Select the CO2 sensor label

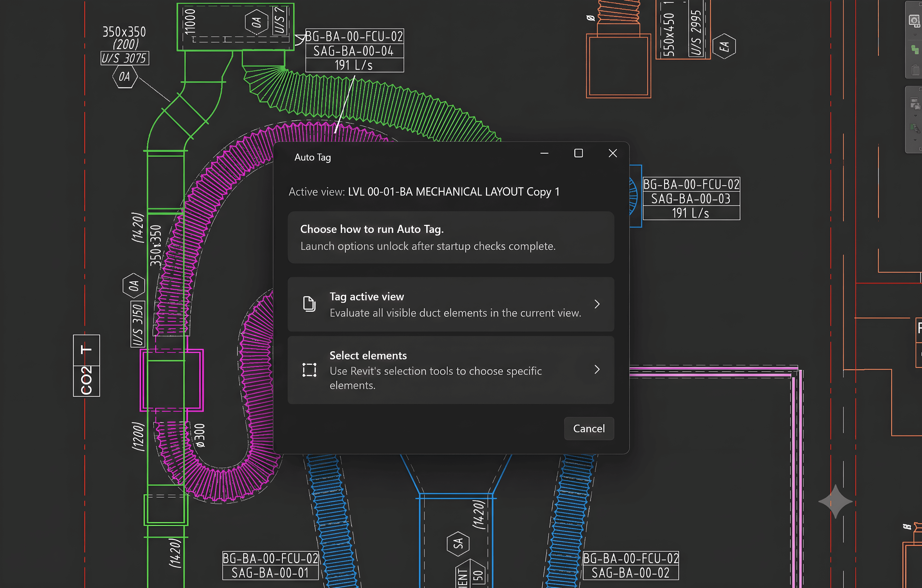[86, 381]
